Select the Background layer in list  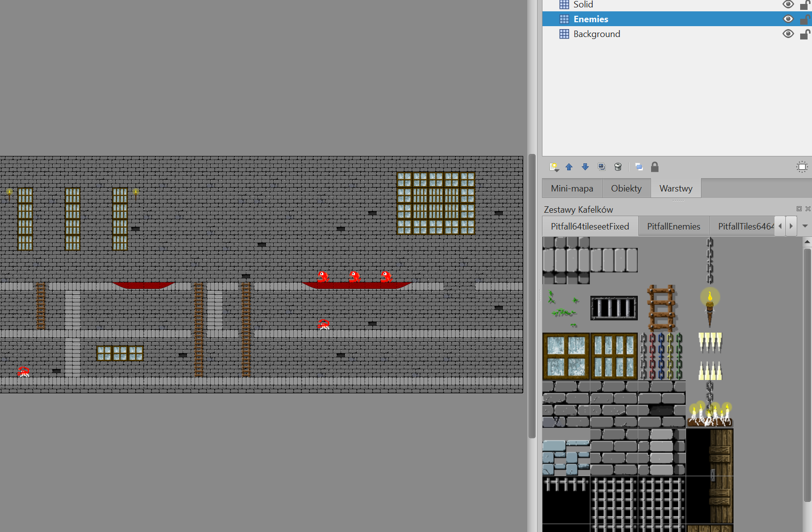click(597, 34)
